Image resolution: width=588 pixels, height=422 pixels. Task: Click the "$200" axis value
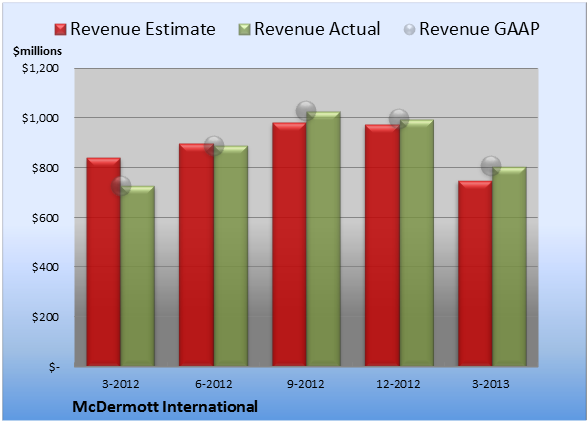click(x=45, y=317)
